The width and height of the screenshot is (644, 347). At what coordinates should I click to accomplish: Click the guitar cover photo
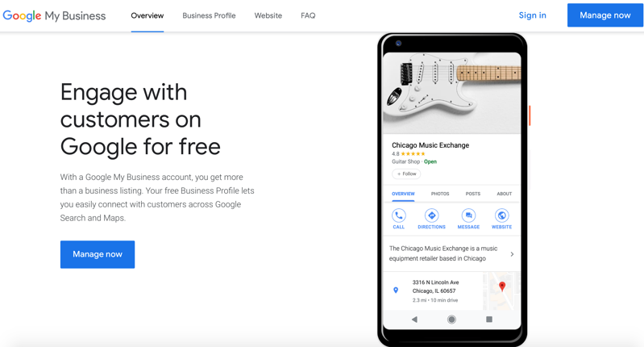click(452, 93)
